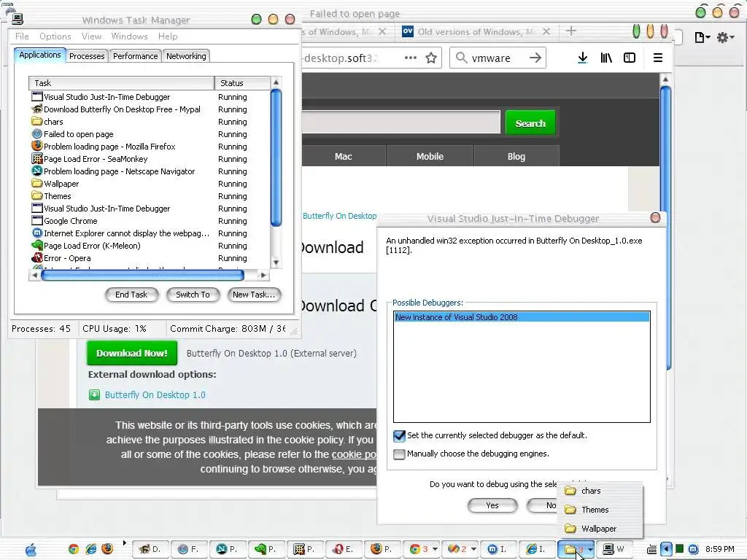Open the Firefox hamburger menu
The image size is (747, 560).
pos(658,58)
